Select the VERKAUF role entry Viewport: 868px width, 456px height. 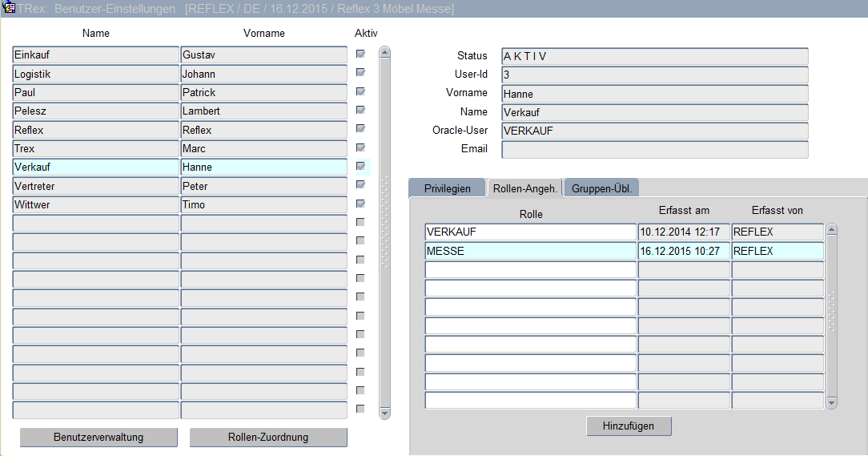530,232
